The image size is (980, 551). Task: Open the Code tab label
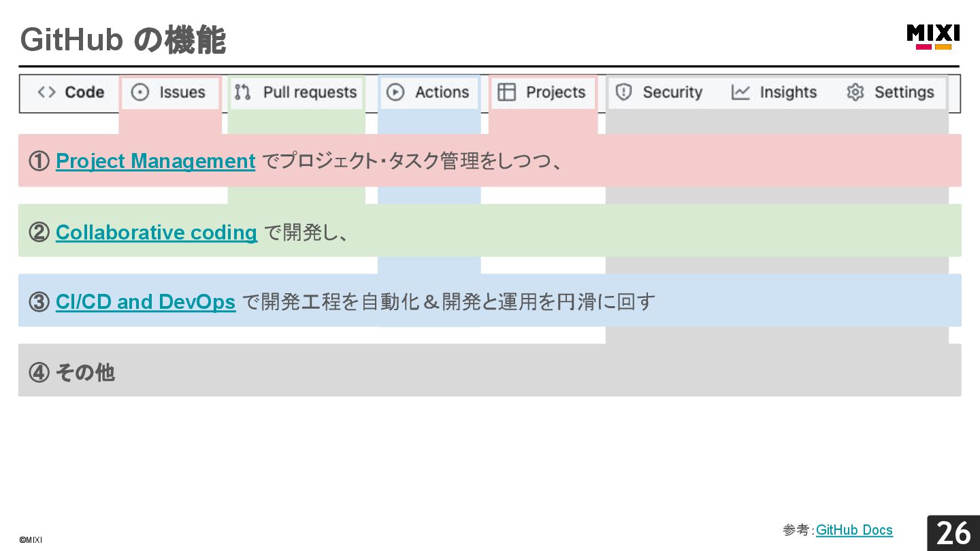[84, 93]
